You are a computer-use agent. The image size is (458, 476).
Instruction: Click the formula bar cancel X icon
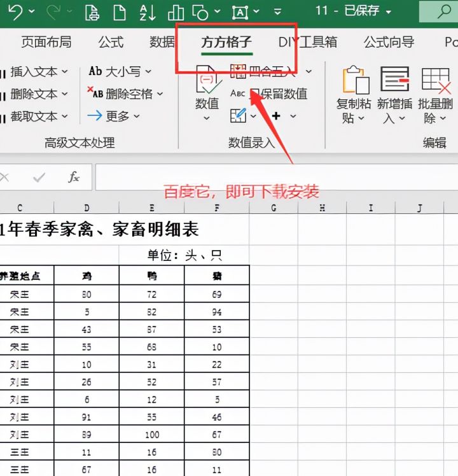[x=4, y=178]
